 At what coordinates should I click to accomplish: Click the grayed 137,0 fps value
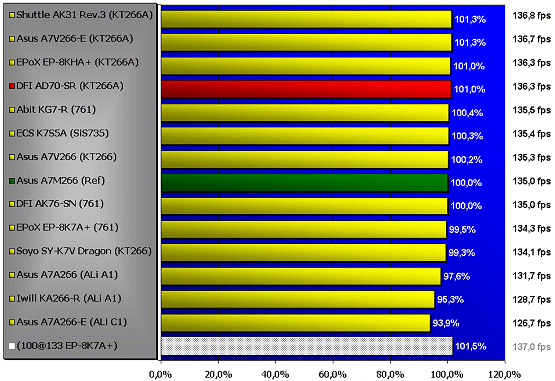[532, 346]
